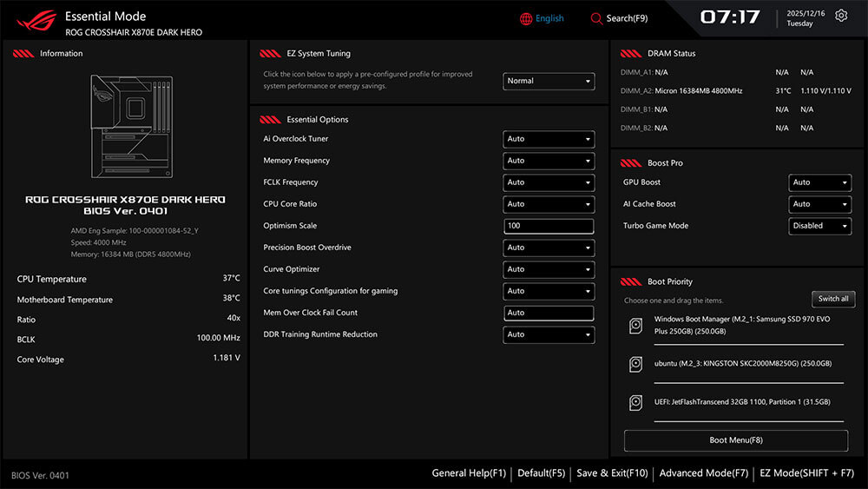Open the Memory Frequency dropdown
This screenshot has height=489, width=868.
click(x=549, y=161)
